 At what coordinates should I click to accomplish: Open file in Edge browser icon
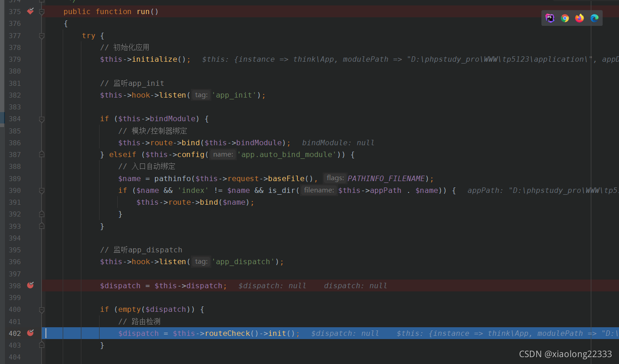594,18
